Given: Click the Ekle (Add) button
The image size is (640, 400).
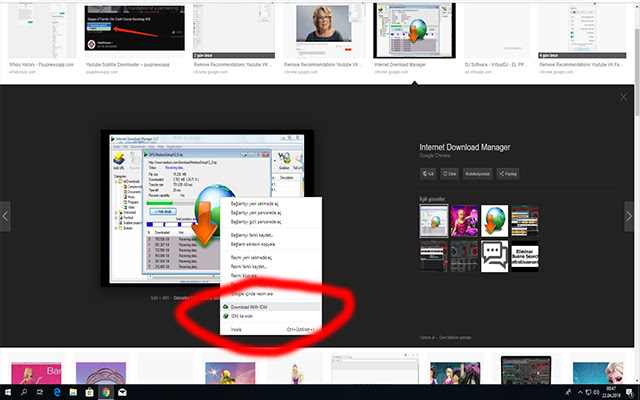Looking at the screenshot, I should pos(452,174).
